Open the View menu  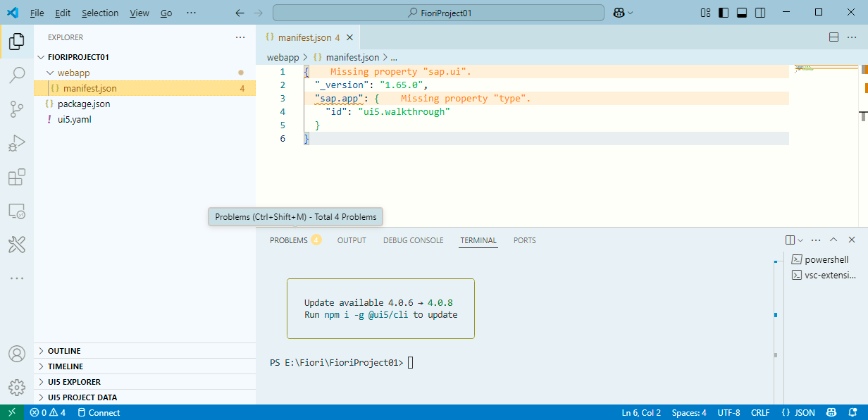coord(139,13)
